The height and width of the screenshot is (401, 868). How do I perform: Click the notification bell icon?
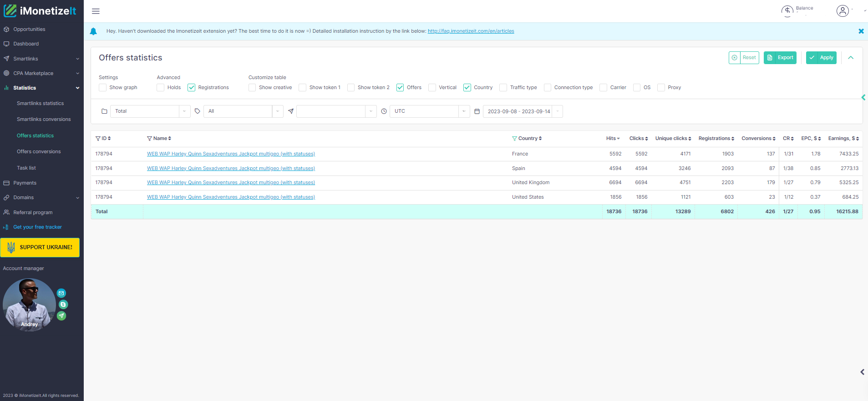point(93,31)
